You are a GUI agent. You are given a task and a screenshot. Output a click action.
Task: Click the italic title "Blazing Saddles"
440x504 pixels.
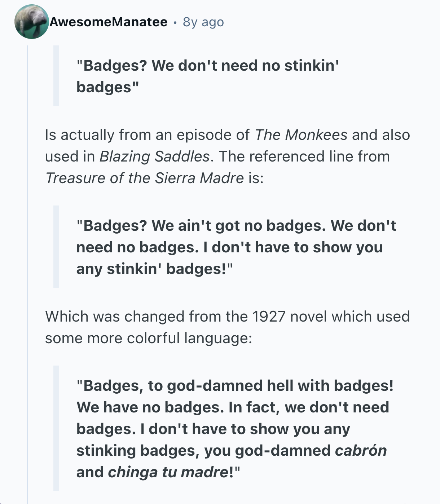pyautogui.click(x=154, y=156)
